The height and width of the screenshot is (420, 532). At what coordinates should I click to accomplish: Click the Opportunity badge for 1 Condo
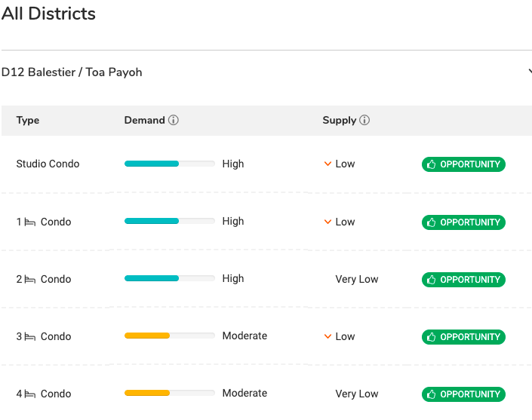coord(463,222)
